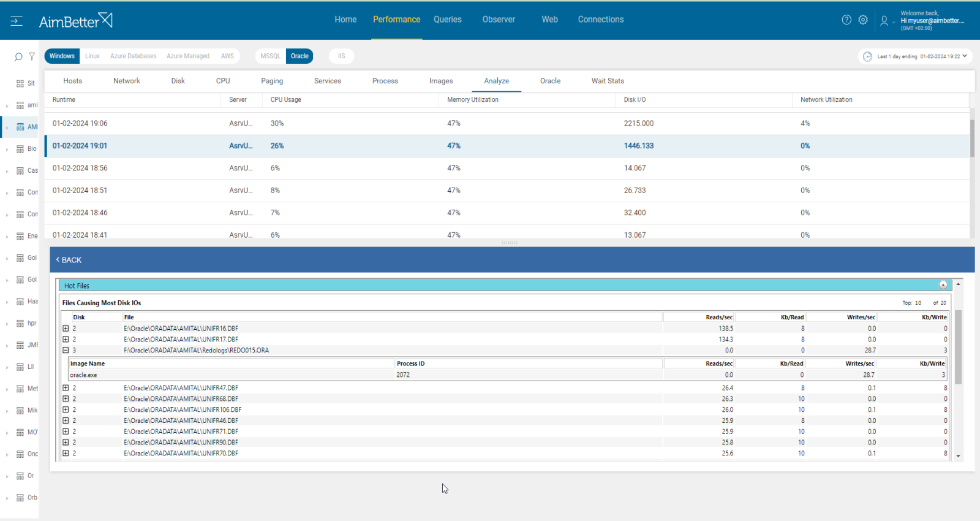Select the Ene server icon in sidebar

click(x=20, y=236)
